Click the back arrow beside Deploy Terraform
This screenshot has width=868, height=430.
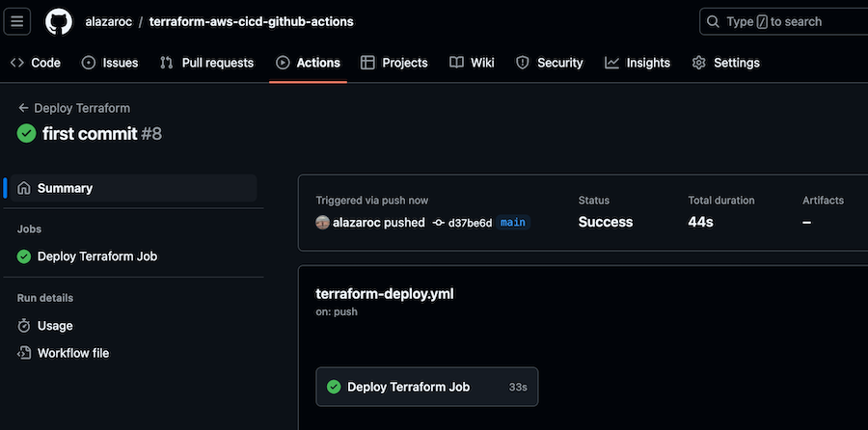[x=23, y=108]
